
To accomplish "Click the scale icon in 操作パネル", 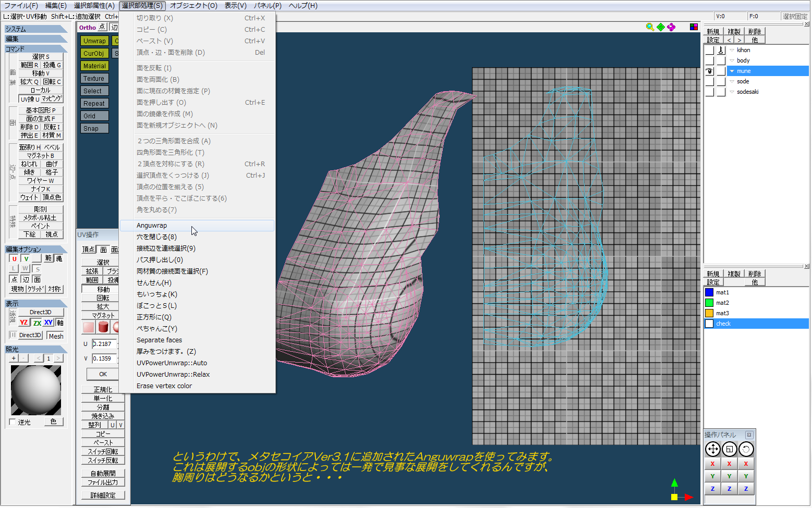I will tap(729, 449).
